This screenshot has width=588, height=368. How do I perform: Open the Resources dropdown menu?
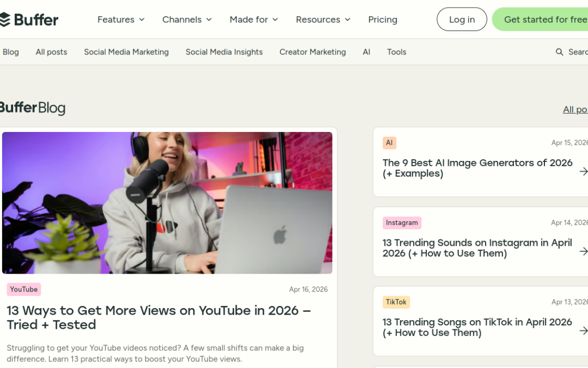click(x=323, y=20)
